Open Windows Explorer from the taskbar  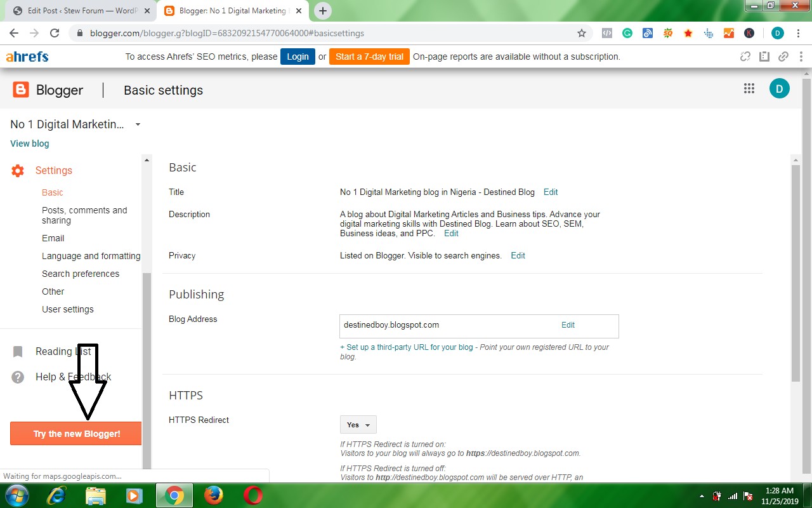pos(95,495)
